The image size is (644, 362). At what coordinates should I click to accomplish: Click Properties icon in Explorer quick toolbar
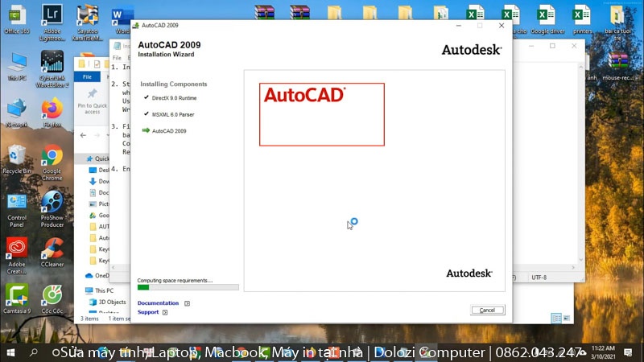coord(97,64)
